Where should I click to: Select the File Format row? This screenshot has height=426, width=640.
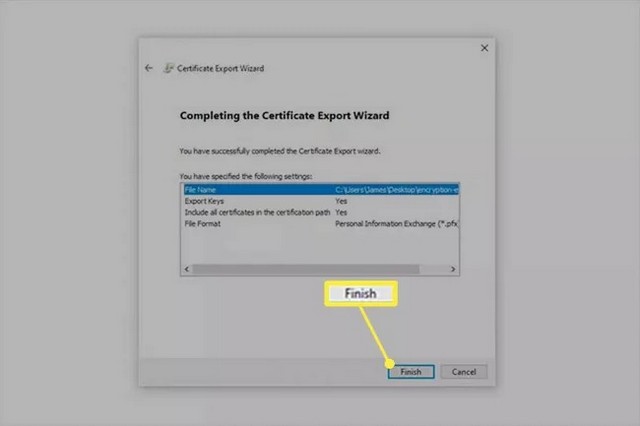pyautogui.click(x=320, y=224)
